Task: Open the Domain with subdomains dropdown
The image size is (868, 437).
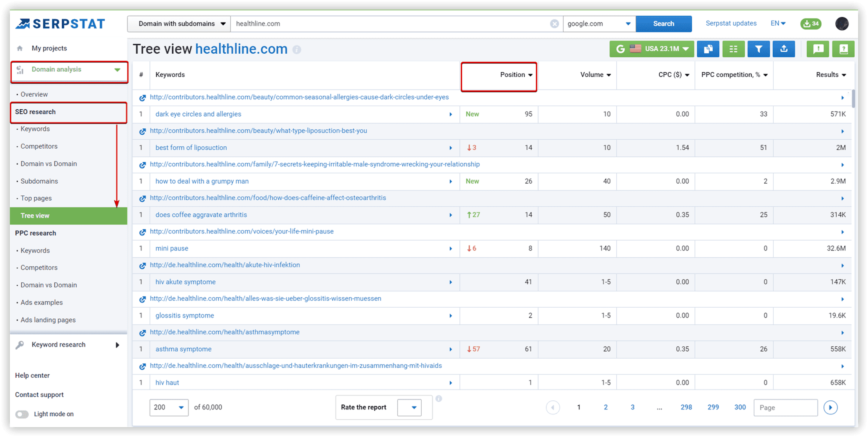Action: pyautogui.click(x=179, y=24)
